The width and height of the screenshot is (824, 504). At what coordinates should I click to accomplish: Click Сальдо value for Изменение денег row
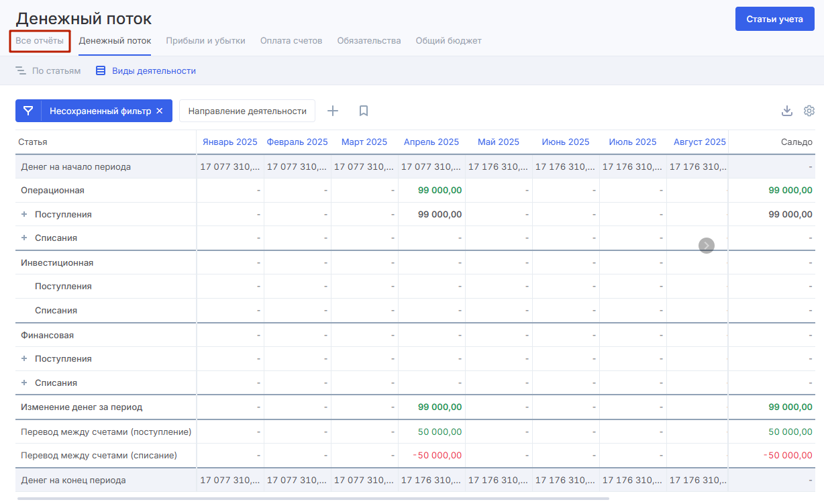click(x=790, y=407)
